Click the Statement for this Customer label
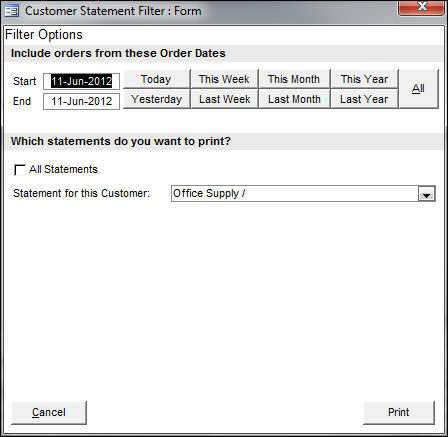 tap(82, 193)
